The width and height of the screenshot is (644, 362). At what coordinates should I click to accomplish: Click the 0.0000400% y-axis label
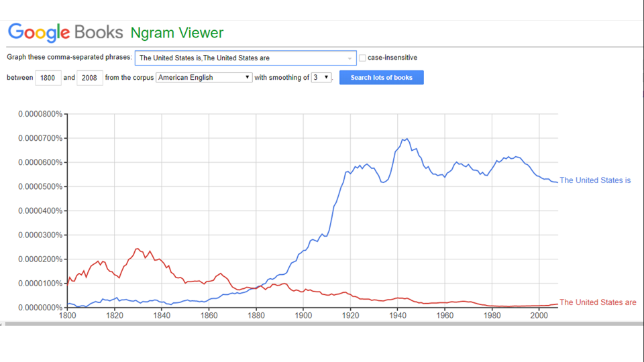(40, 210)
